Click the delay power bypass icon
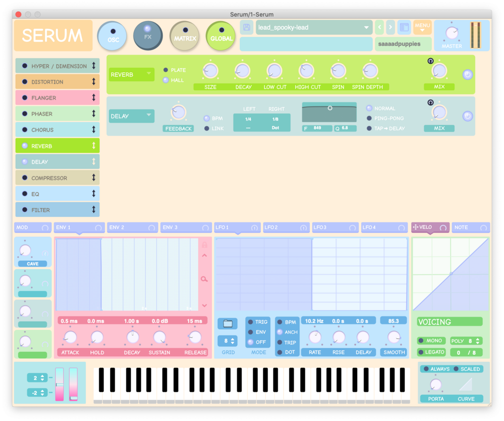The image size is (504, 421). (x=468, y=116)
